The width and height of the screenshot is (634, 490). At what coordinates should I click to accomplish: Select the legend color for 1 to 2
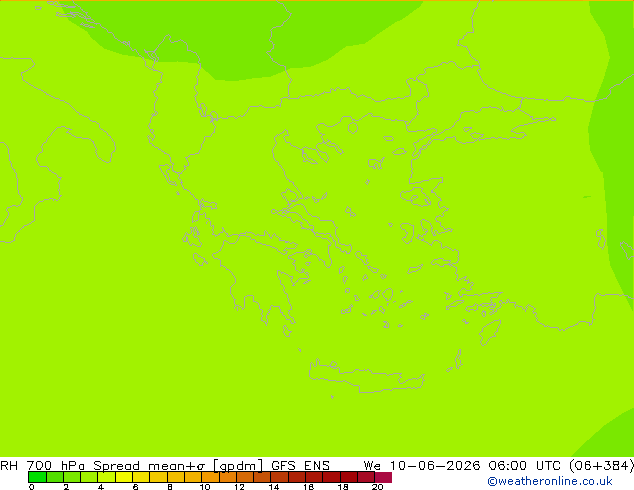pos(55,477)
